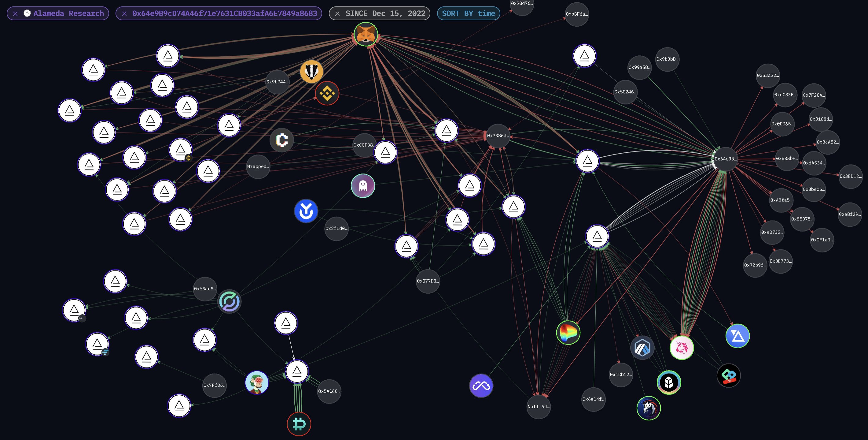Select the 0x7Ff85... node
868x440 pixels.
pos(214,385)
